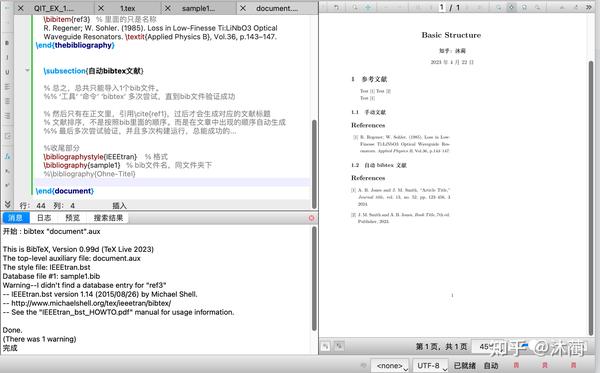Click the align right icon in the side toolbar
The width and height of the screenshot is (600, 373).
[7, 116]
